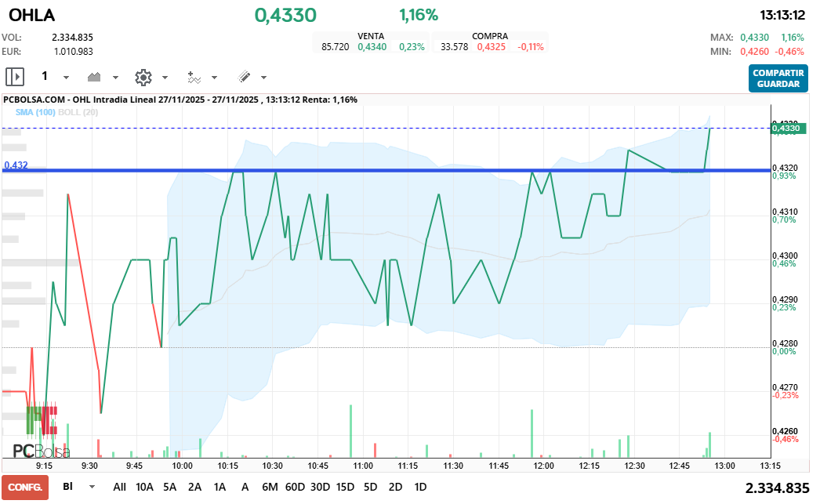The image size is (820, 504).
Task: Open the chart type area icon
Action: (x=95, y=77)
